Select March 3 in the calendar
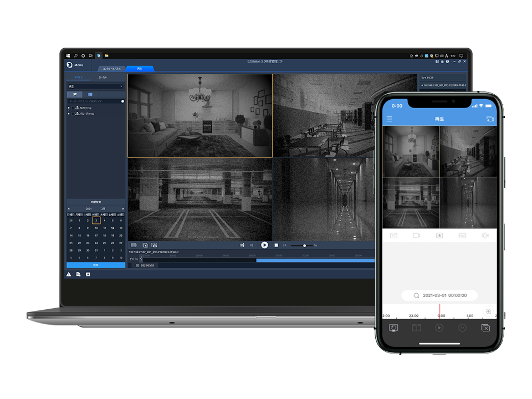The image size is (532, 399). tap(96, 221)
